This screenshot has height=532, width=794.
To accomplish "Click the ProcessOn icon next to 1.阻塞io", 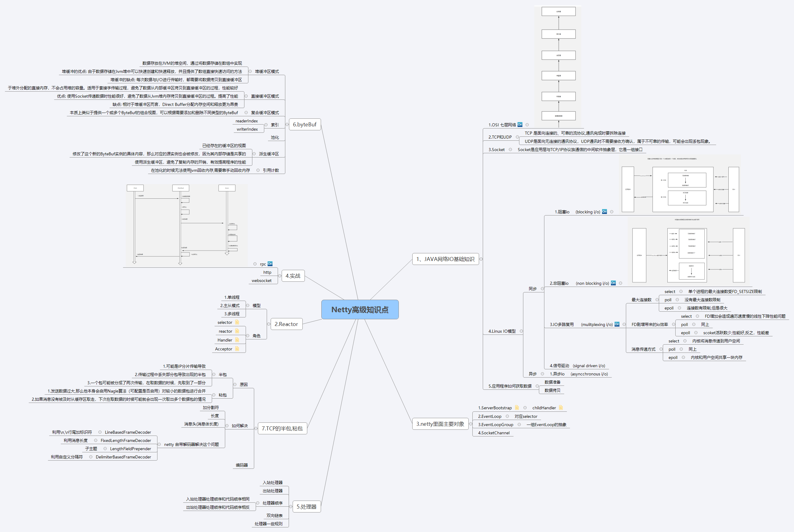I will (x=605, y=212).
